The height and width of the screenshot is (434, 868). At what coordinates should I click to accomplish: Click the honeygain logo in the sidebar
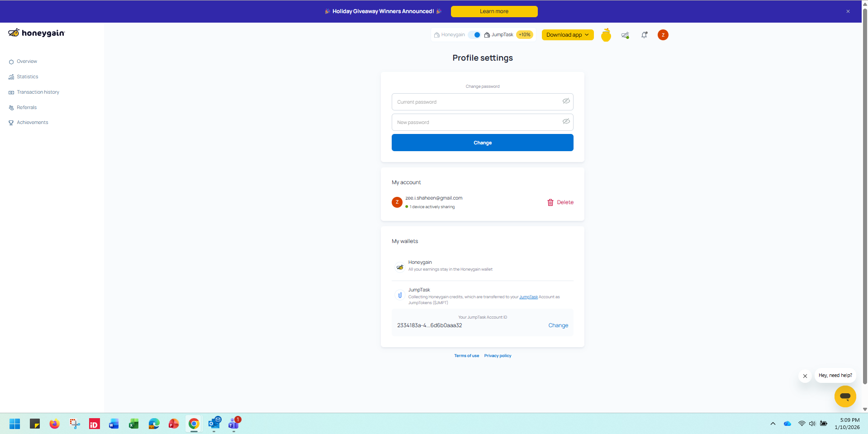37,33
